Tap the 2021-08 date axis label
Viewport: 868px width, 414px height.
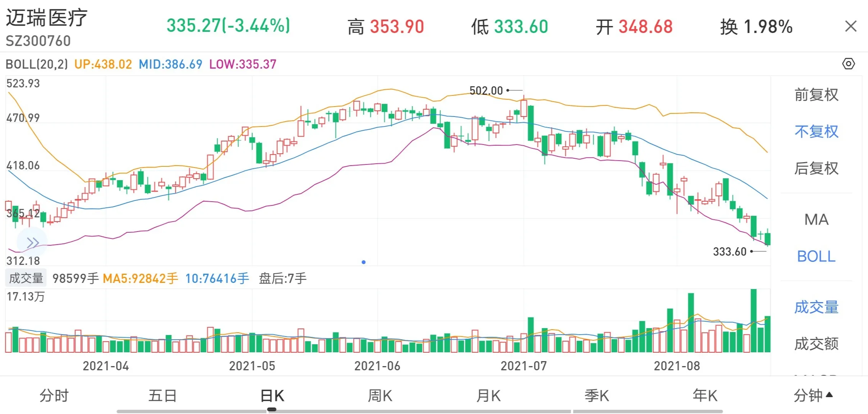pos(677,366)
